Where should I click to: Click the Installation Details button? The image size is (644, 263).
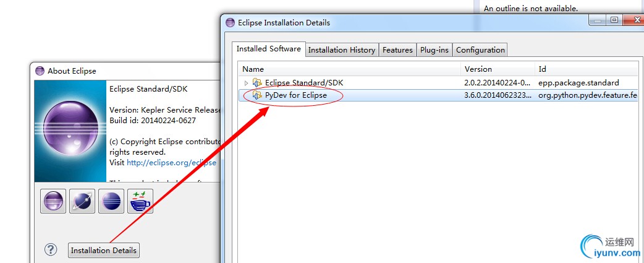pos(103,250)
